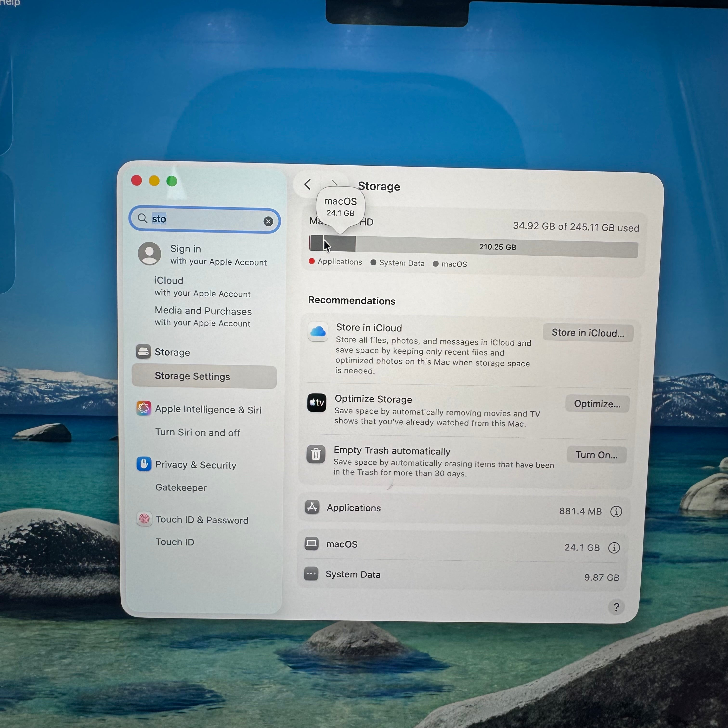728x728 pixels.
Task: Click the Empty Trash automatically title
Action: click(x=392, y=451)
